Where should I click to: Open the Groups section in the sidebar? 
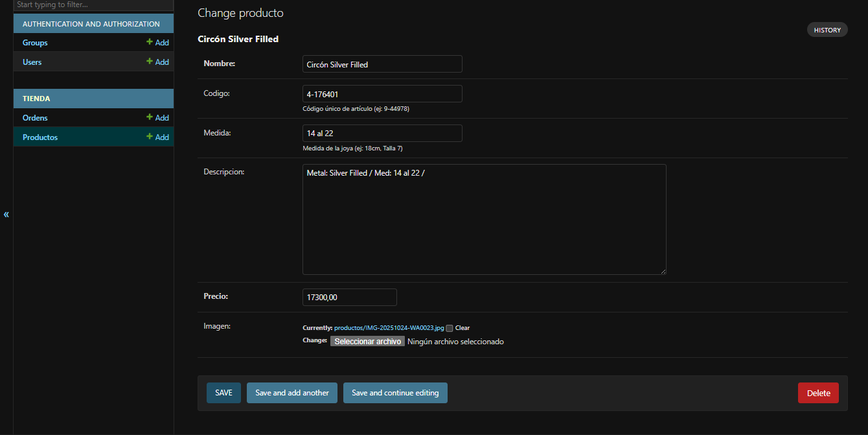tap(35, 43)
